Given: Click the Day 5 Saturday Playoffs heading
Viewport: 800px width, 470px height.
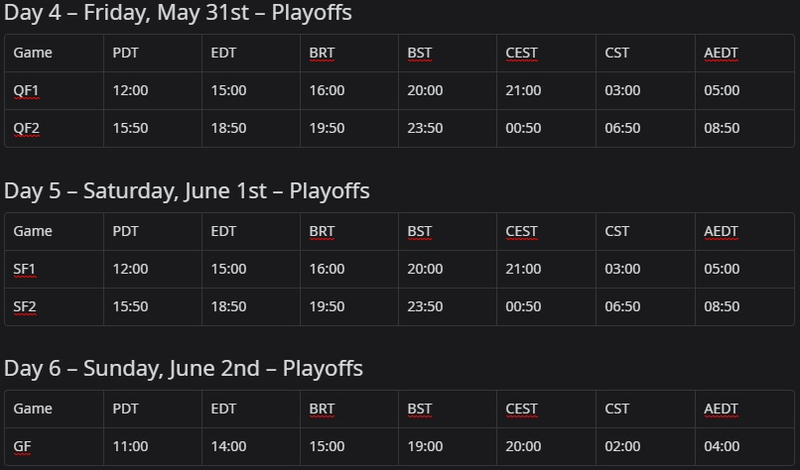Looking at the screenshot, I should point(187,191).
